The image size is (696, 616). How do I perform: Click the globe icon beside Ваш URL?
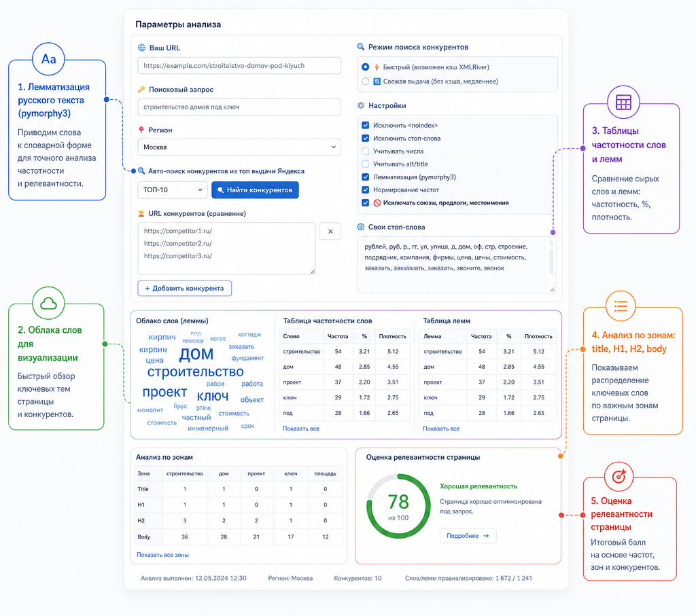coord(141,48)
